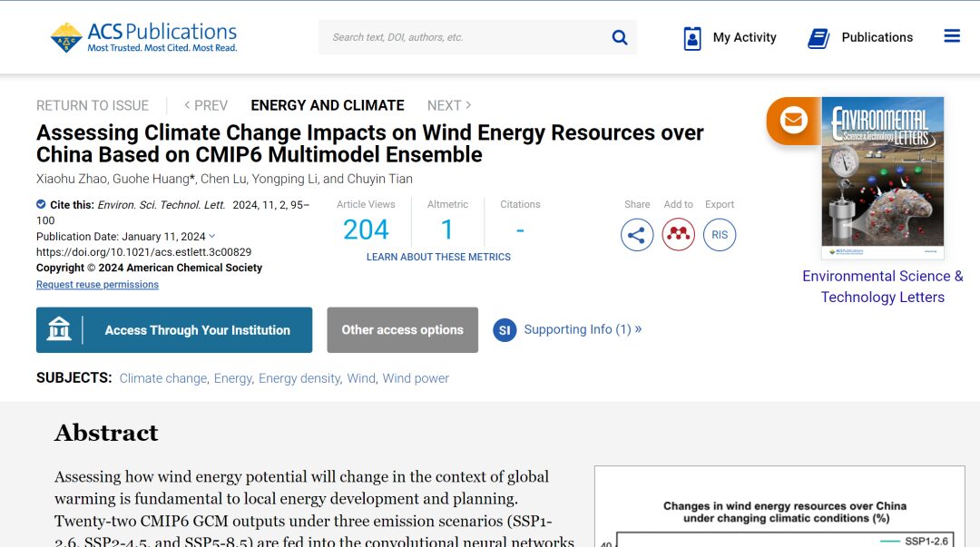The width and height of the screenshot is (980, 547).
Task: Click the ACS Publications logo
Action: point(143,37)
